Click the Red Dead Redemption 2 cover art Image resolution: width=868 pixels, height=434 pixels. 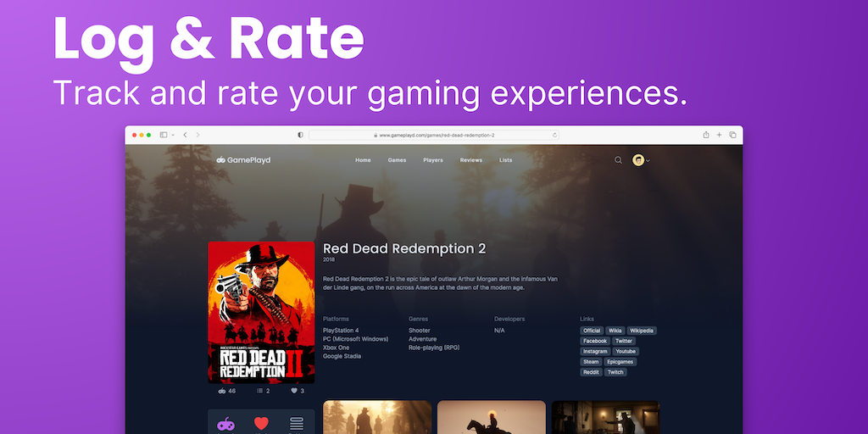coord(261,312)
